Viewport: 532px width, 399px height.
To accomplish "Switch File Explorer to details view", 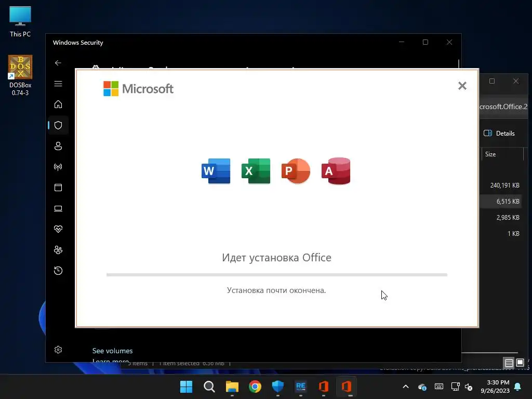I will [509, 363].
